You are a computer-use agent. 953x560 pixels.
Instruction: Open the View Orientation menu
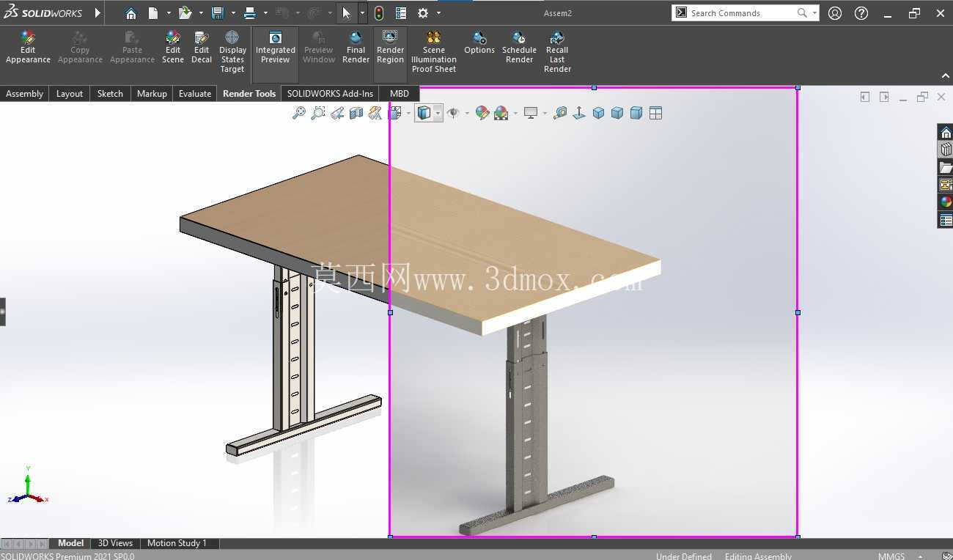pos(395,113)
